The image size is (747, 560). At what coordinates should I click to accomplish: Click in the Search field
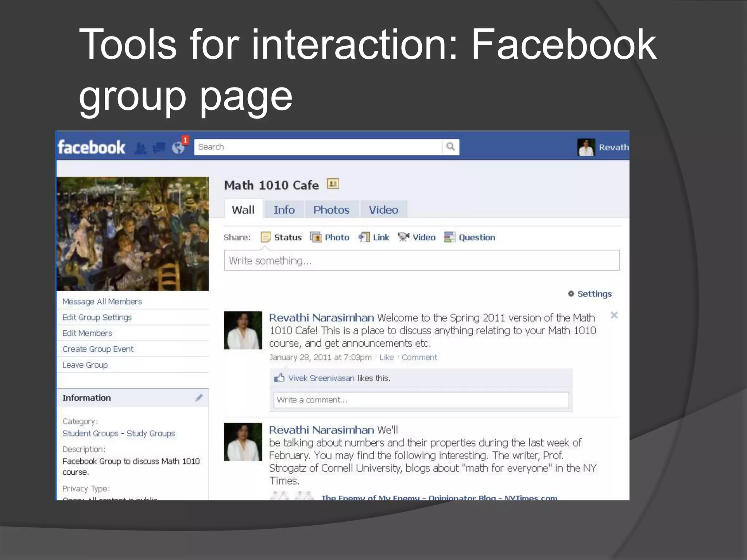point(318,147)
